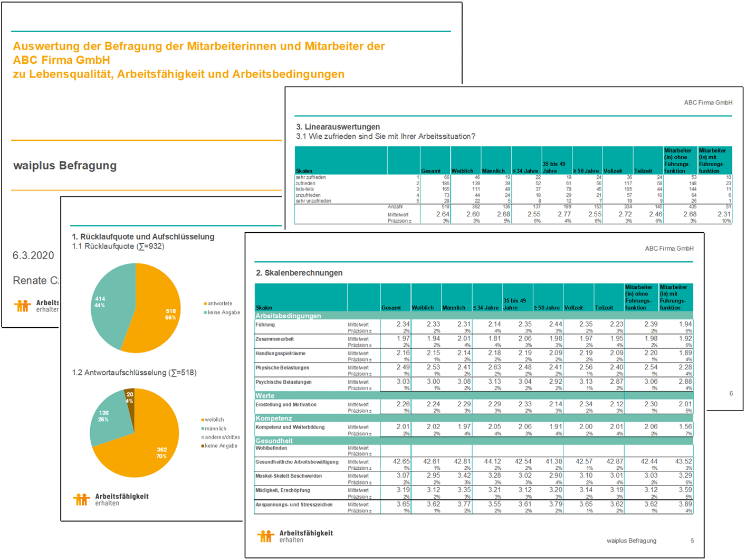Select the orange 'weiblich' legend swatch
Screen dimensions: 746x560
[x=203, y=420]
